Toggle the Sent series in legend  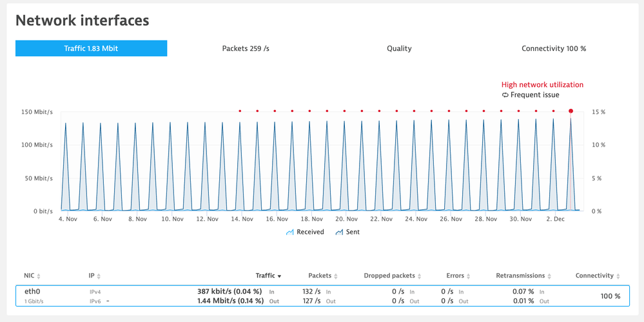[x=353, y=232]
